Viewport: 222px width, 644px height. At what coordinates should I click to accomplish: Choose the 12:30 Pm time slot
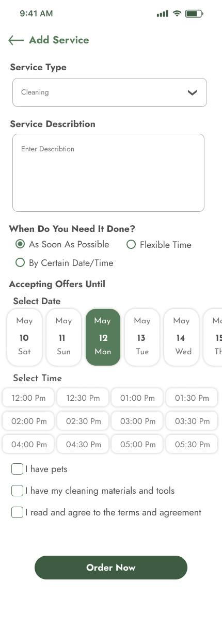(83, 398)
